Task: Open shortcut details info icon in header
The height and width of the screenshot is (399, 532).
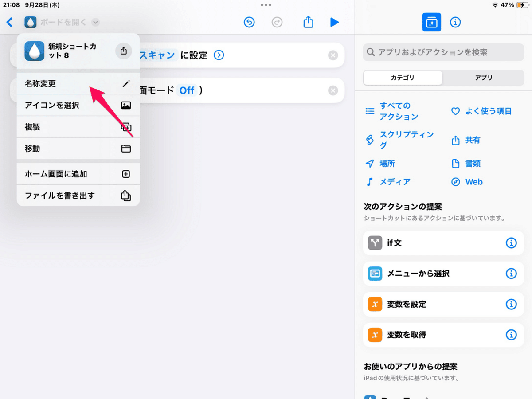Action: (x=455, y=22)
